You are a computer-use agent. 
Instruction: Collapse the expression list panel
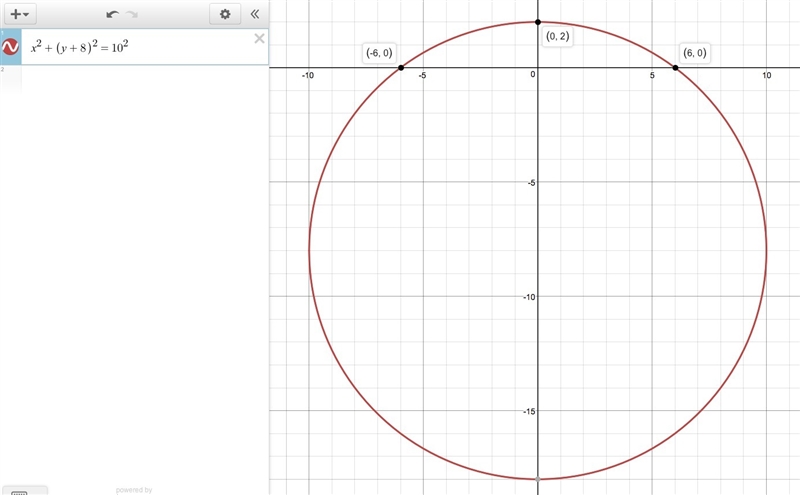(255, 14)
